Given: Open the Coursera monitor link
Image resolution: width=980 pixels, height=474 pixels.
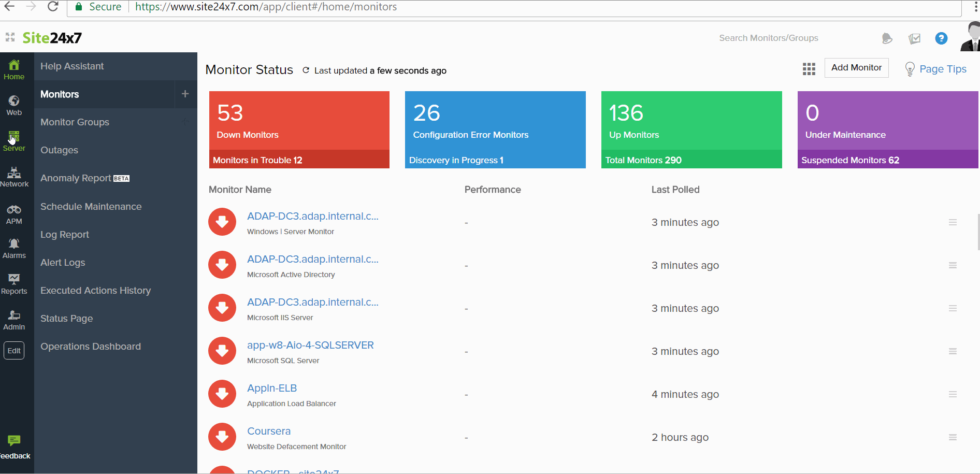Looking at the screenshot, I should pos(269,431).
